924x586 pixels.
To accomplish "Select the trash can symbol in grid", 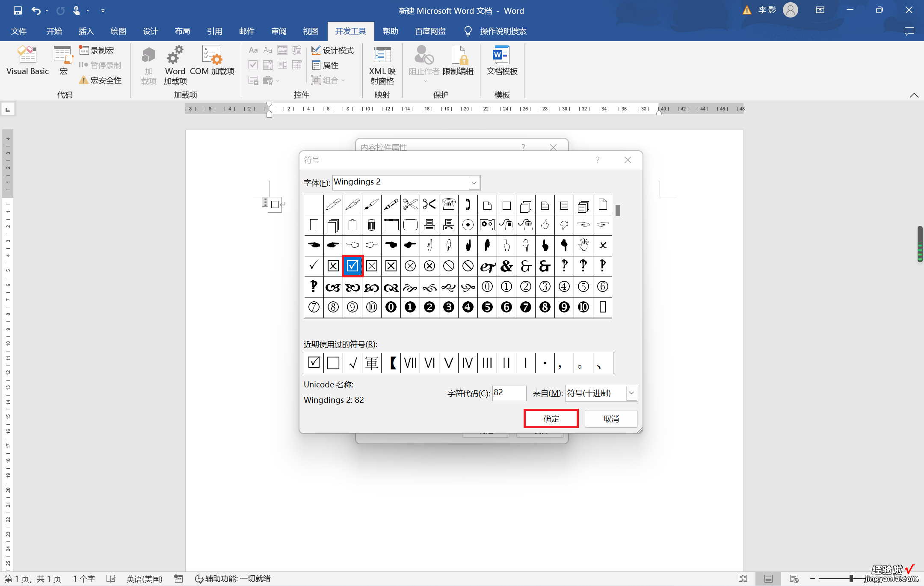I will (x=372, y=225).
